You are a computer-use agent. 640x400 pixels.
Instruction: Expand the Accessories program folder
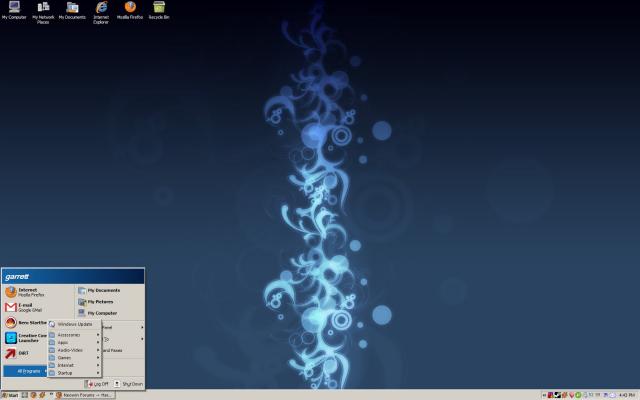pyautogui.click(x=74, y=335)
